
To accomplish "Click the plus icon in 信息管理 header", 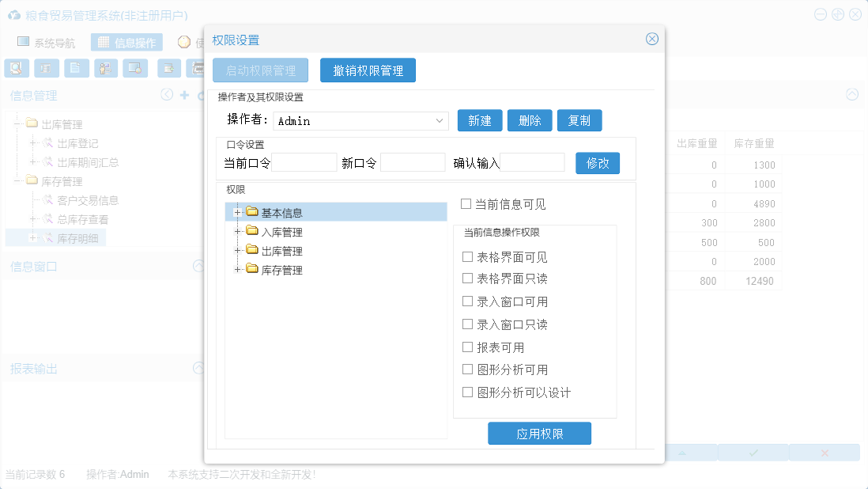I will pyautogui.click(x=185, y=95).
